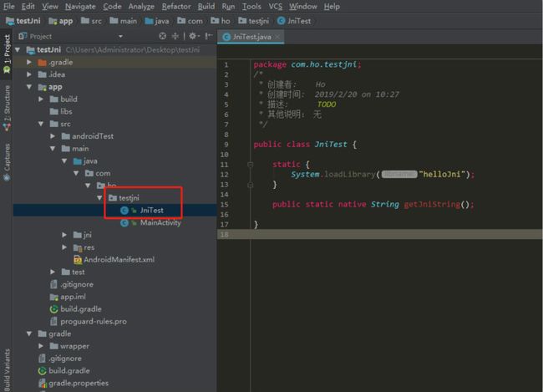Select the gradle.properties file icon
This screenshot has width=543, height=392.
[43, 383]
